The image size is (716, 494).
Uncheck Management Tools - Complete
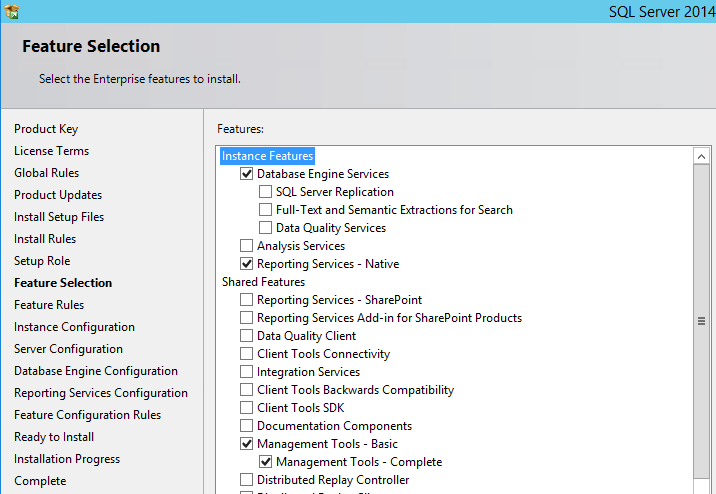(265, 462)
